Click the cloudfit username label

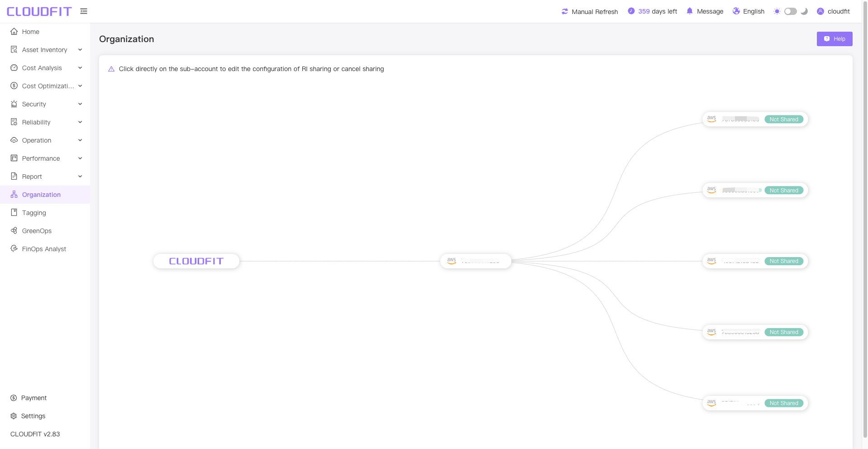(x=839, y=11)
